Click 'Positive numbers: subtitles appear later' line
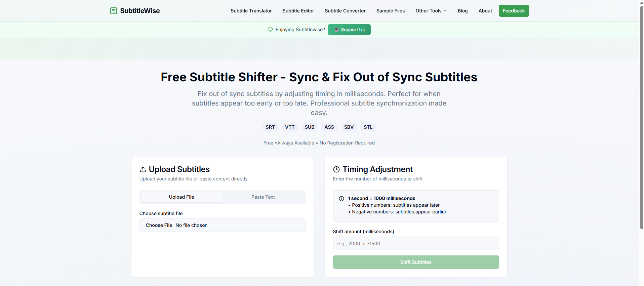The height and width of the screenshot is (286, 644). [394, 205]
